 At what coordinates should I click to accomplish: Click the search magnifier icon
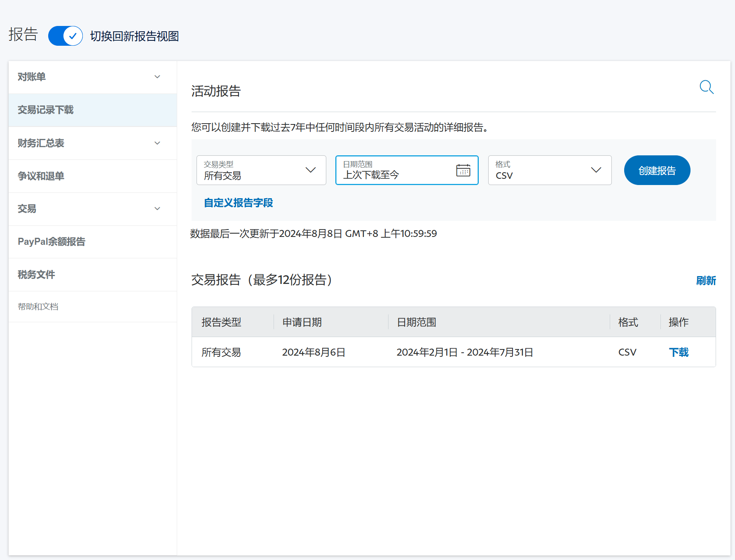coord(707,87)
